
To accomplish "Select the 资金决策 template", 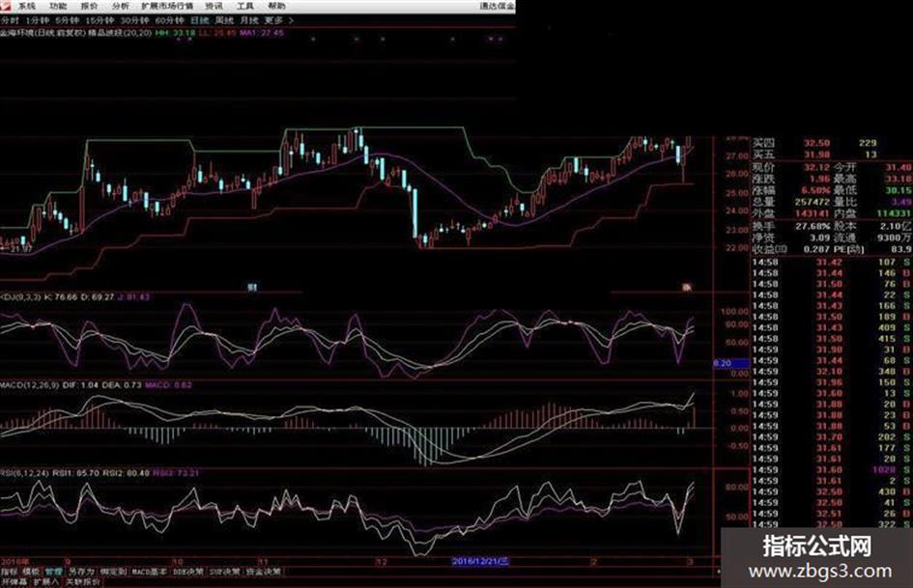I will click(264, 572).
